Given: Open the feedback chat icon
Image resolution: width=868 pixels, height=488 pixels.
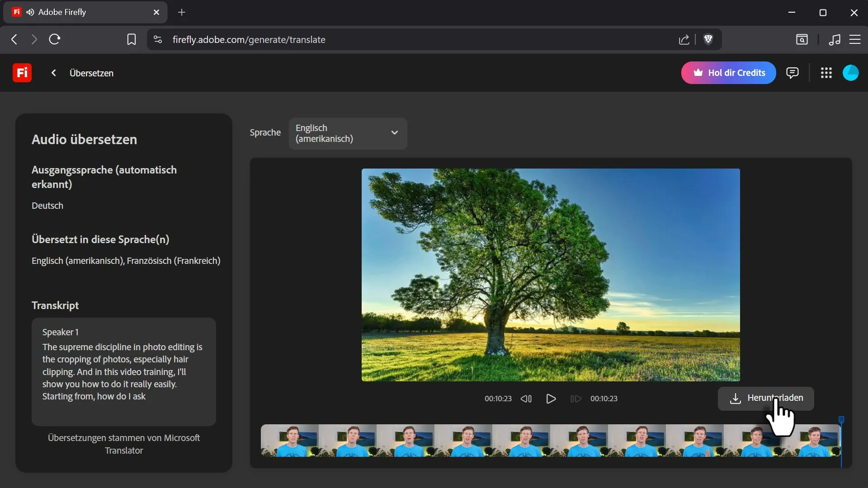Looking at the screenshot, I should pos(792,73).
